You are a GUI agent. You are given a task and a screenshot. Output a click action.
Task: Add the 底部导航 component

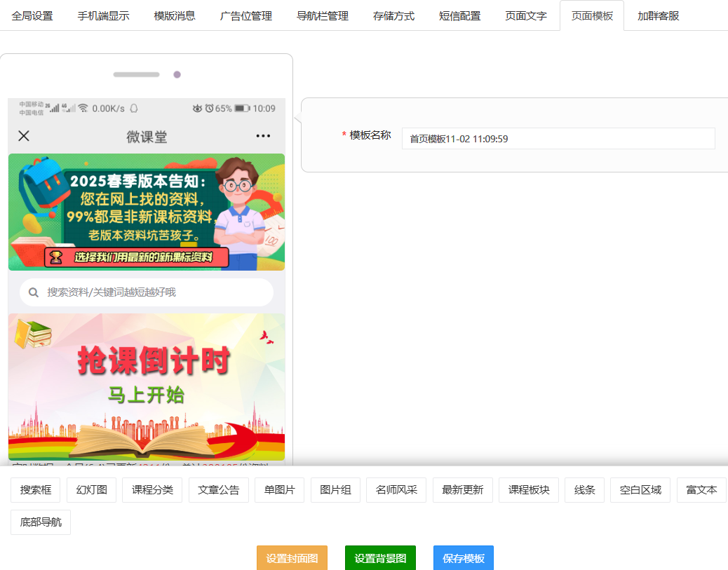pos(41,522)
